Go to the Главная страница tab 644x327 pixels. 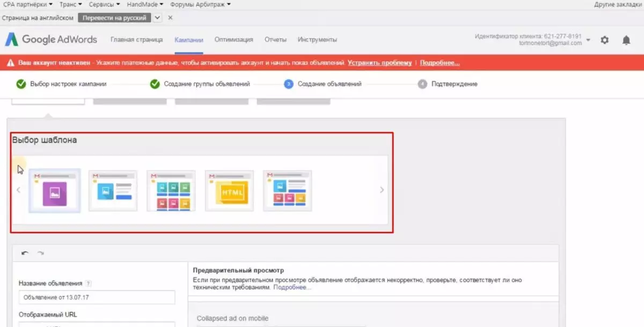136,40
